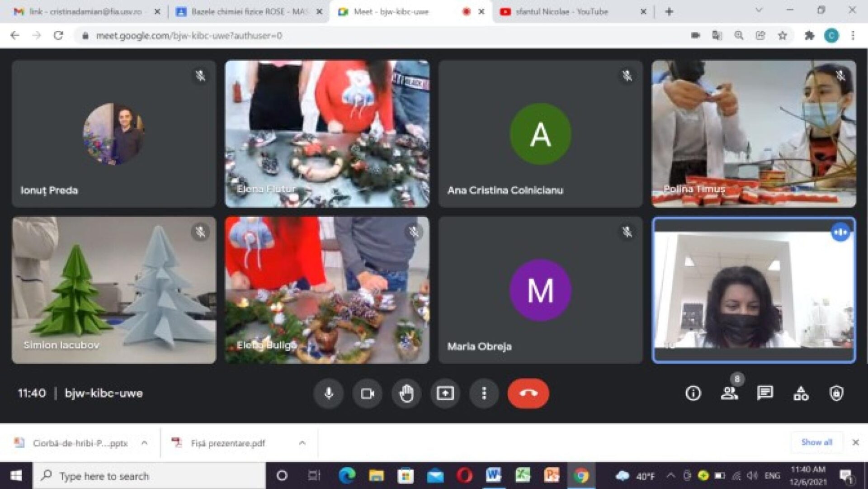The height and width of the screenshot is (489, 868).
Task: Bookmark this page with star icon
Action: coord(782,35)
